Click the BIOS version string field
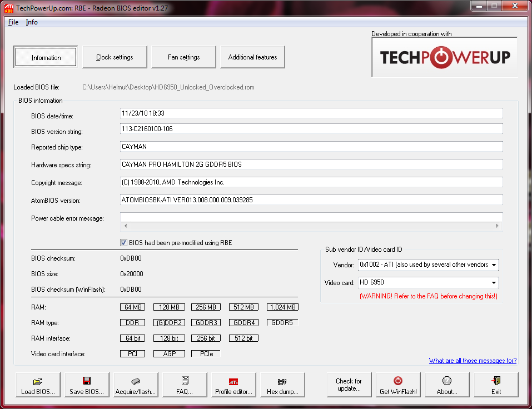The width and height of the screenshot is (532, 409). click(x=311, y=129)
